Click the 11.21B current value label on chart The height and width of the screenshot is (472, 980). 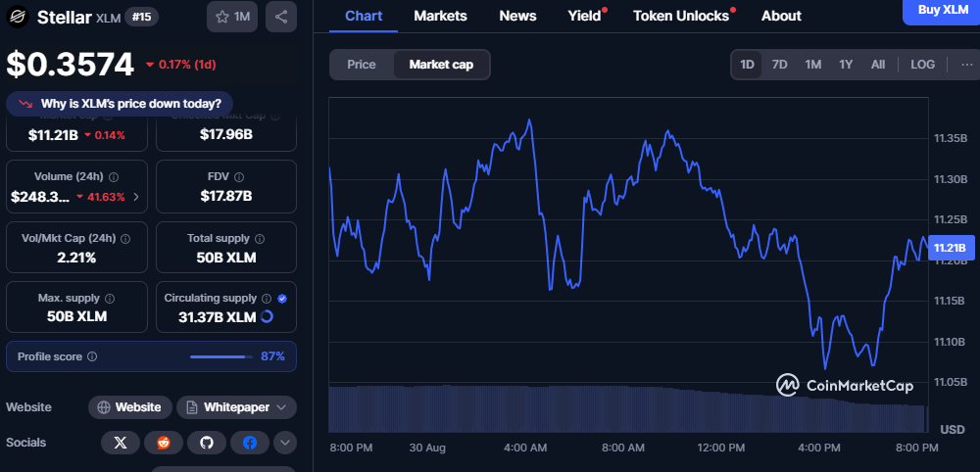pyautogui.click(x=950, y=248)
